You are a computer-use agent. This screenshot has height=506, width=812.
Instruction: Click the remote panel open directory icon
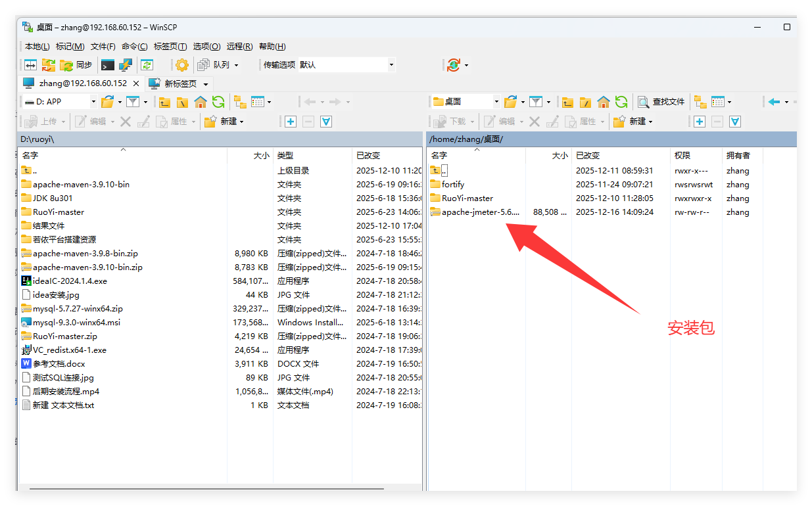510,102
